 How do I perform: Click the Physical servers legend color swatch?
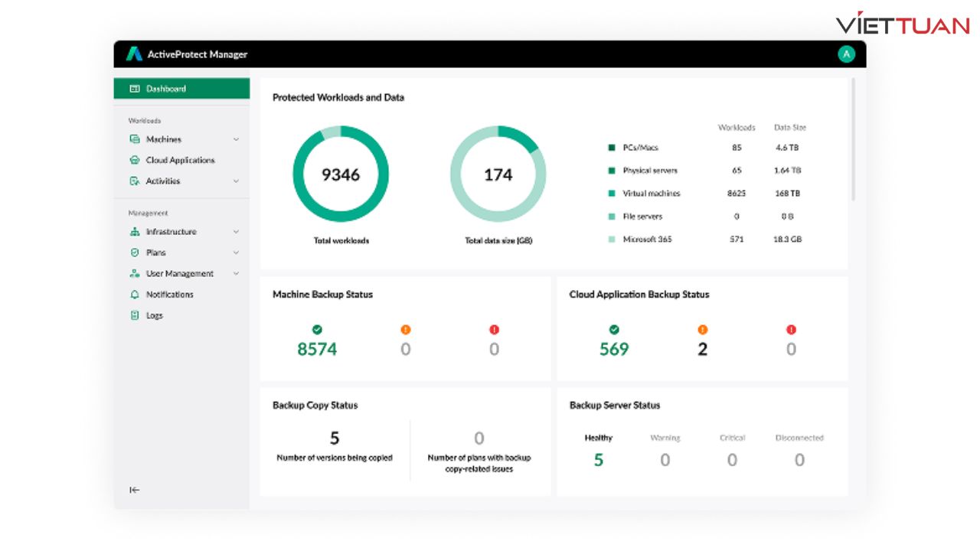click(x=612, y=171)
